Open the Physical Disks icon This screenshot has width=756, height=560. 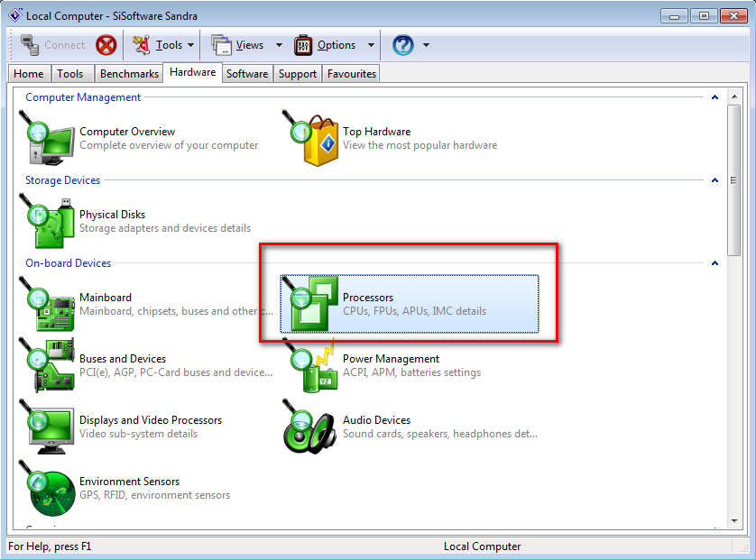(x=47, y=221)
